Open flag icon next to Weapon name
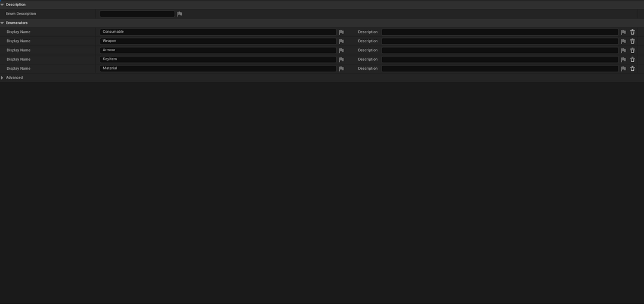The width and height of the screenshot is (644, 304). [x=341, y=41]
